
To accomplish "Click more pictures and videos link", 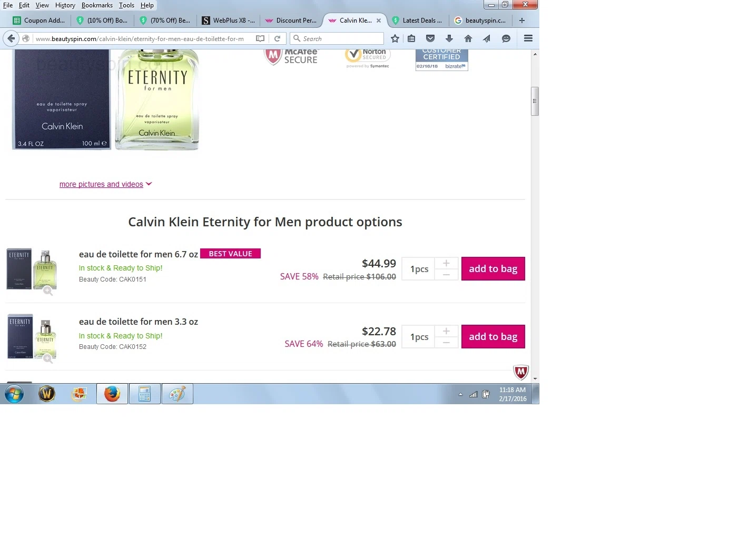I will pos(101,184).
